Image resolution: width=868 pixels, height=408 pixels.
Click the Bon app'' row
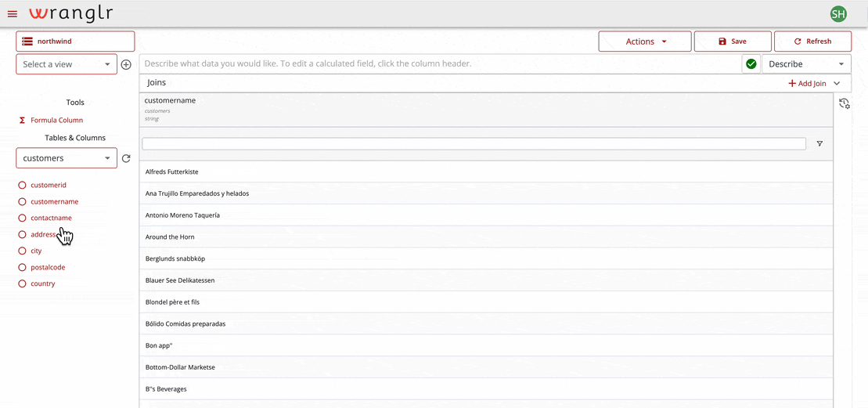point(486,345)
